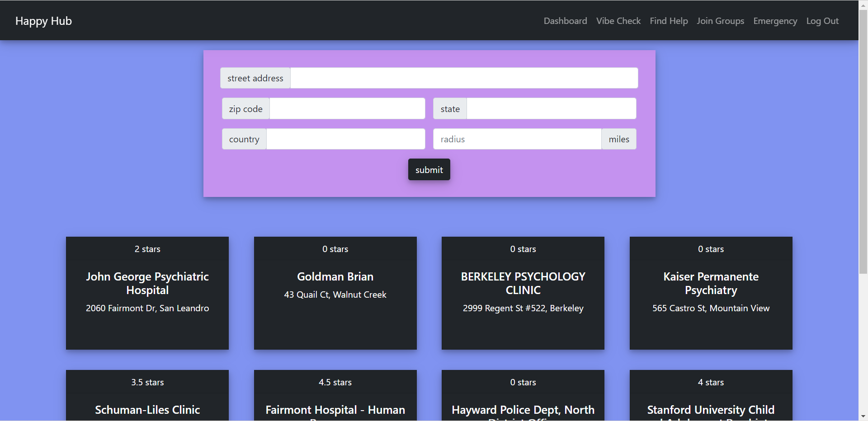Click the page scrollbar down arrow
This screenshot has height=421, width=868.
pos(863,416)
